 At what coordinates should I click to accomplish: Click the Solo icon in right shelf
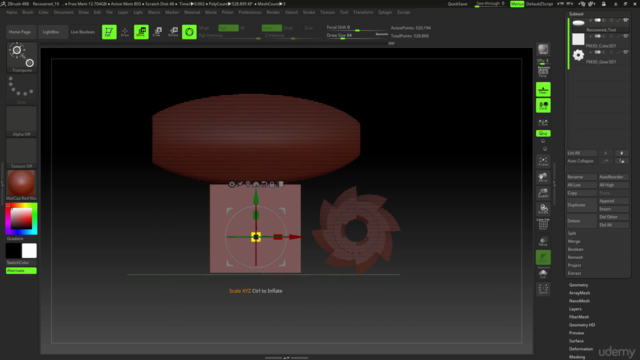(543, 273)
